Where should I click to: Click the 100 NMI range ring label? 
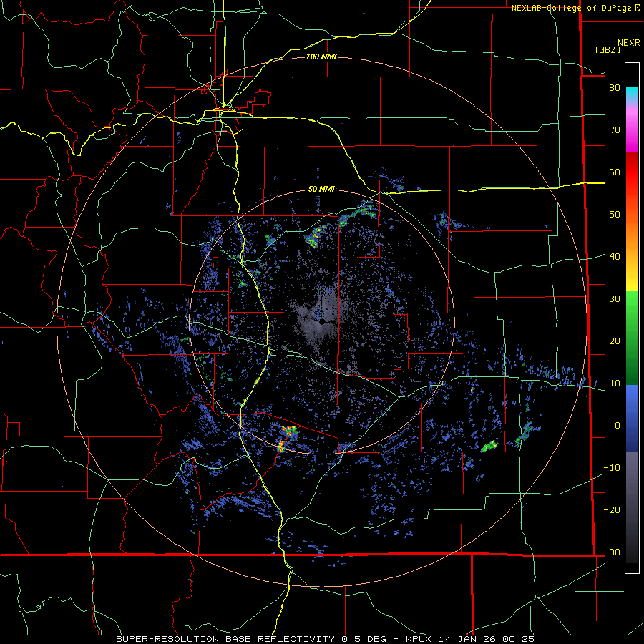pyautogui.click(x=321, y=57)
